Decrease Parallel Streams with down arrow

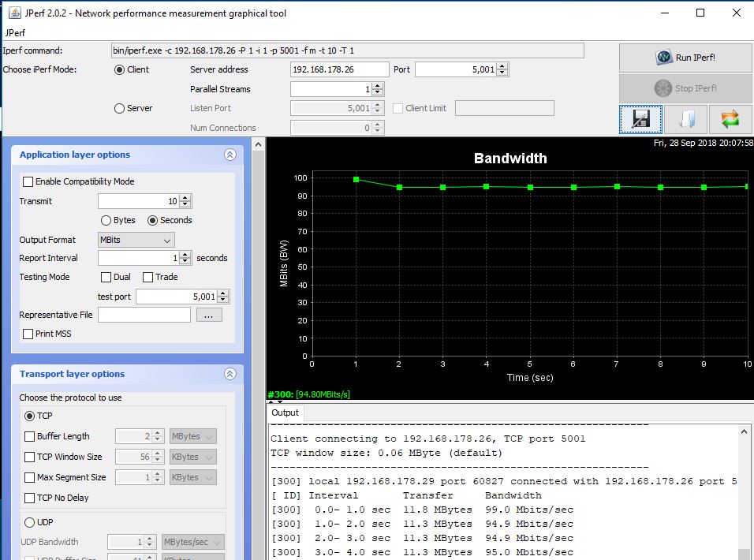[x=378, y=92]
